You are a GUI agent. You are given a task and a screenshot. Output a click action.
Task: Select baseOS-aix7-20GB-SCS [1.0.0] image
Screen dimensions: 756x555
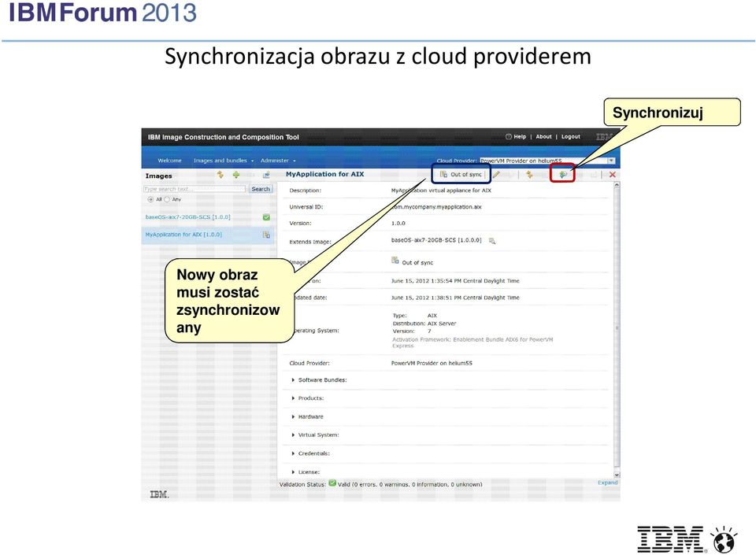[x=188, y=217]
